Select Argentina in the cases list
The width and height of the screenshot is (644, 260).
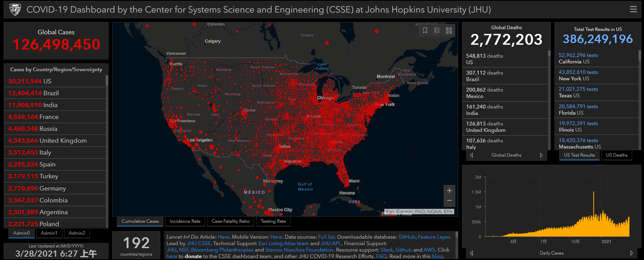click(55, 212)
